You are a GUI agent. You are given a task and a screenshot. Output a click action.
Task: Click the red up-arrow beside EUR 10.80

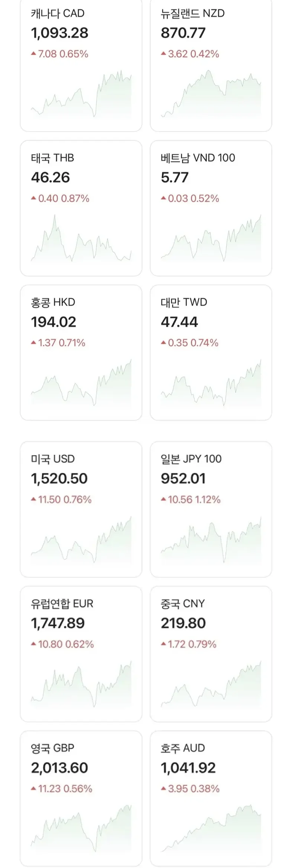(x=34, y=644)
